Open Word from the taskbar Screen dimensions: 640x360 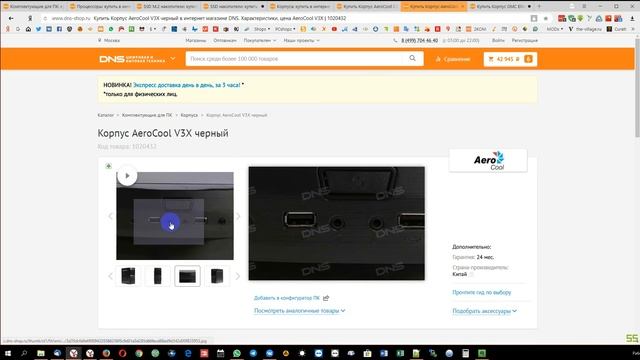(384, 353)
